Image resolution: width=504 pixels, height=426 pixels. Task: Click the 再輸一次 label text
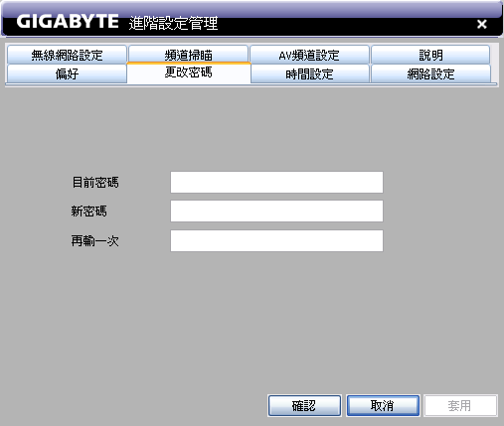click(94, 240)
